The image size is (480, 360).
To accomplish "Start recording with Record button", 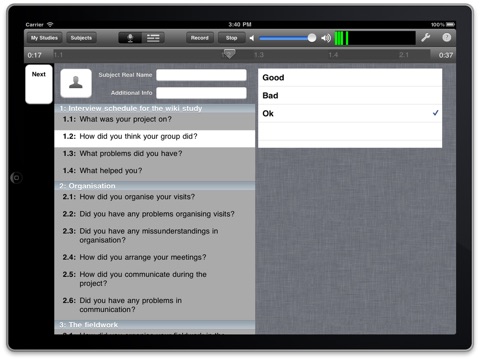I will (200, 38).
